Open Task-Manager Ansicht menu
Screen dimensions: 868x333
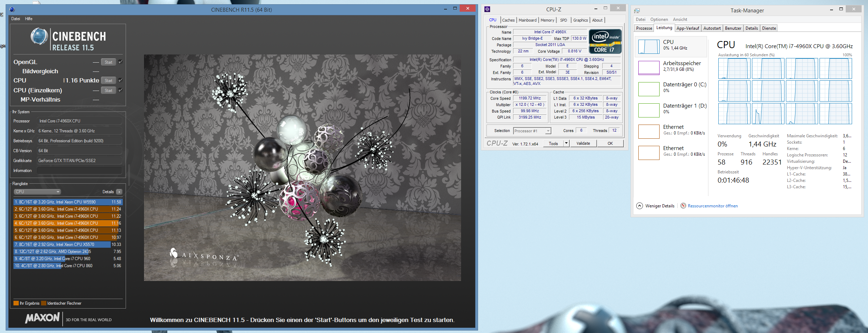coord(680,19)
